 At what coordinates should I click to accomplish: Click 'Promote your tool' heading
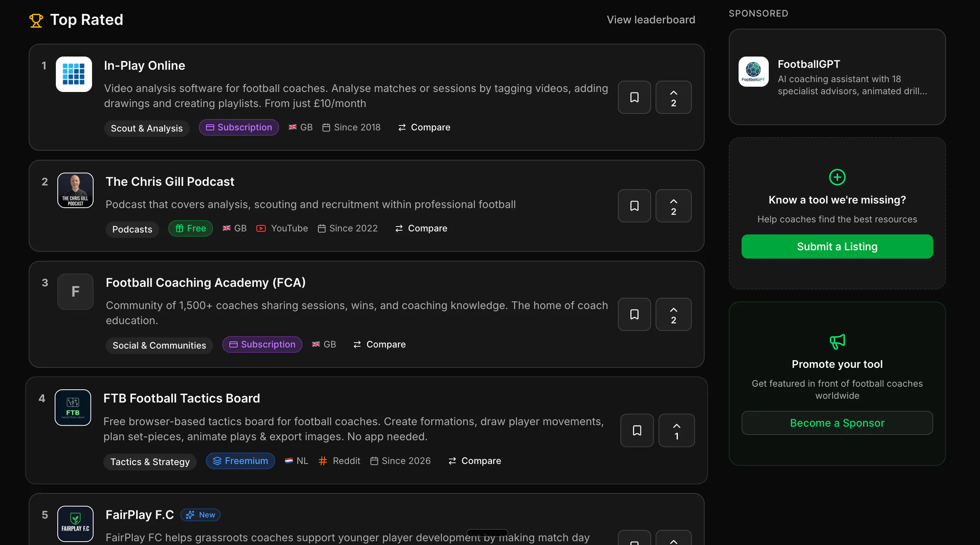(837, 364)
